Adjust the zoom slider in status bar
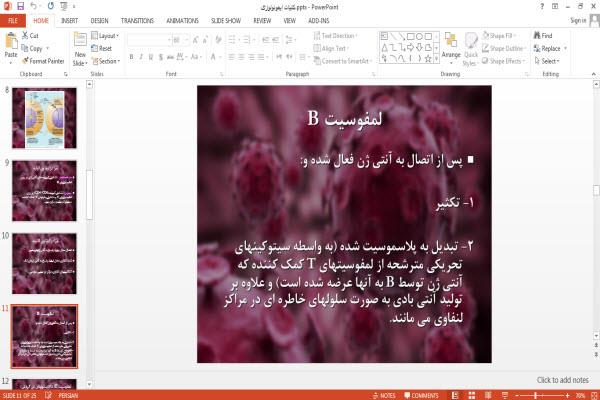Image resolution: width=600 pixels, height=400 pixels. point(535,395)
